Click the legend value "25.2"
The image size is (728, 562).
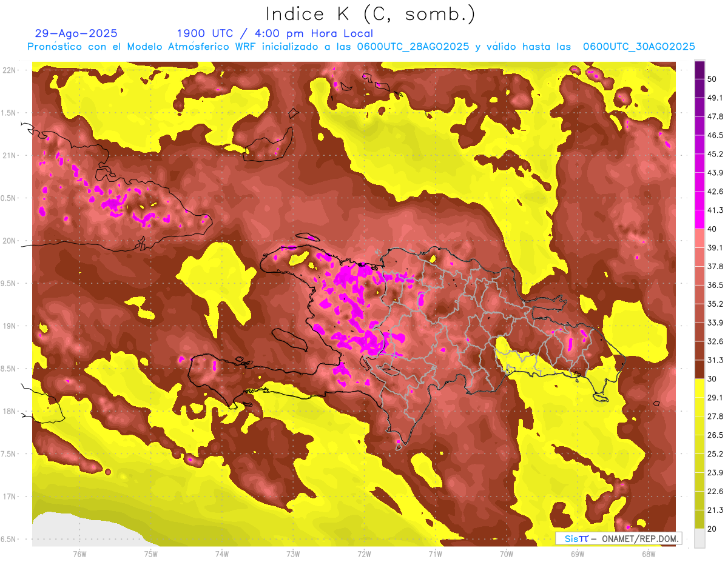715,454
